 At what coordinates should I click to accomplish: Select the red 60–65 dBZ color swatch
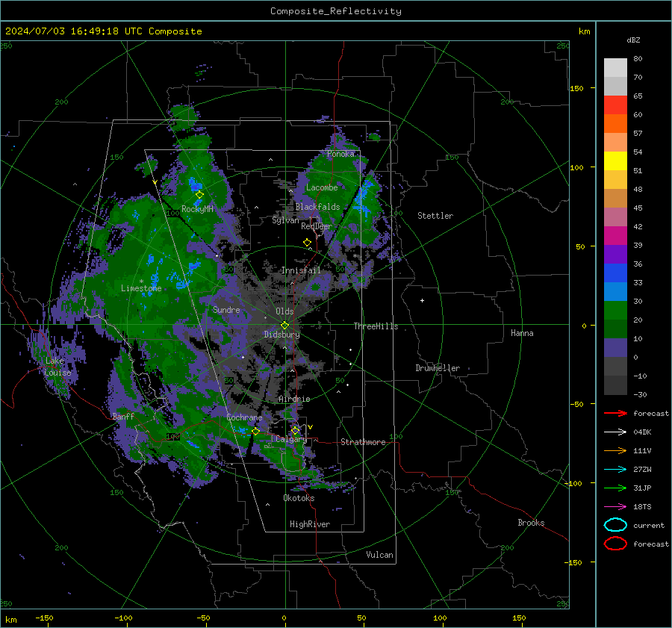point(615,105)
